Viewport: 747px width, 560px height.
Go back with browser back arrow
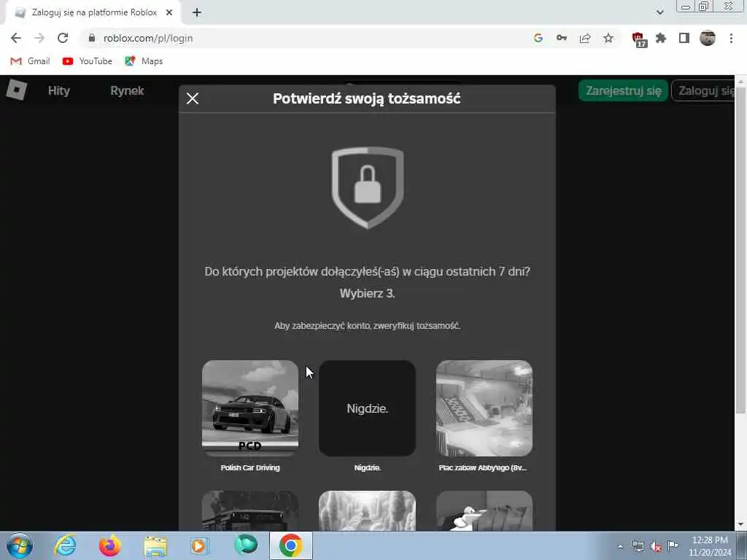[16, 38]
